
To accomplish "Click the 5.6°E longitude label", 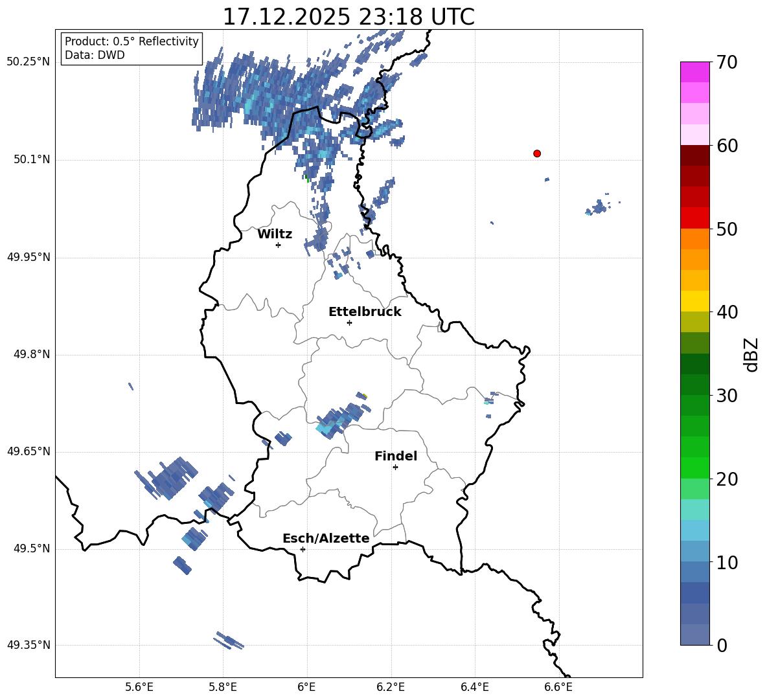I will [139, 687].
